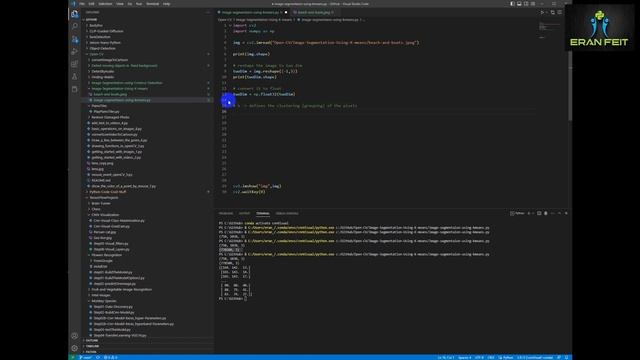
Task: Open the File menu
Action: coord(82,4)
